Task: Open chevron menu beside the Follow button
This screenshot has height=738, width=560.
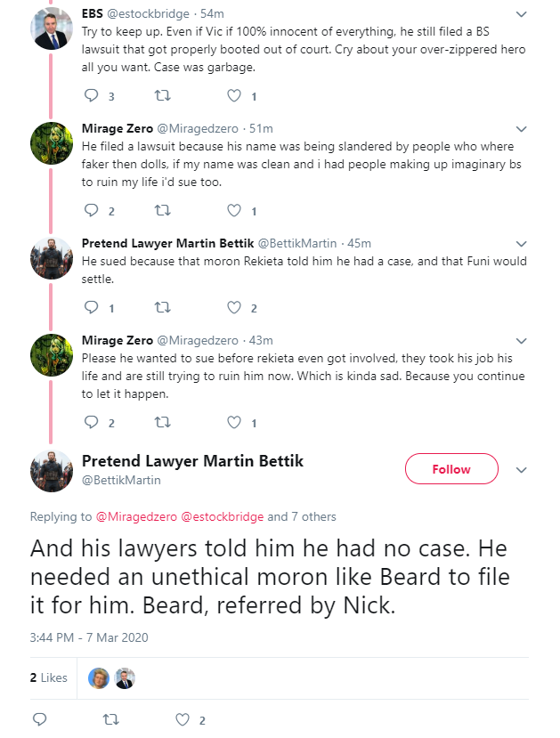Action: coord(521,470)
